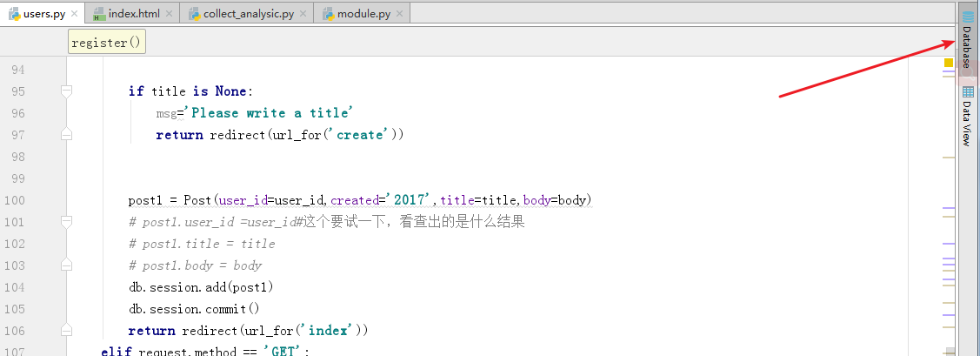Collapse the fold marker at line 95
This screenshot has height=356, width=980.
(66, 91)
